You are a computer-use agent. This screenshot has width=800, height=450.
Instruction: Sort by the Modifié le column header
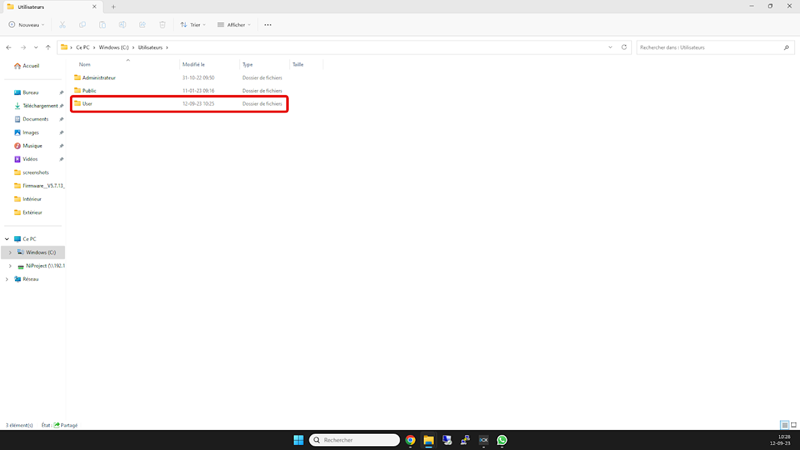point(193,64)
